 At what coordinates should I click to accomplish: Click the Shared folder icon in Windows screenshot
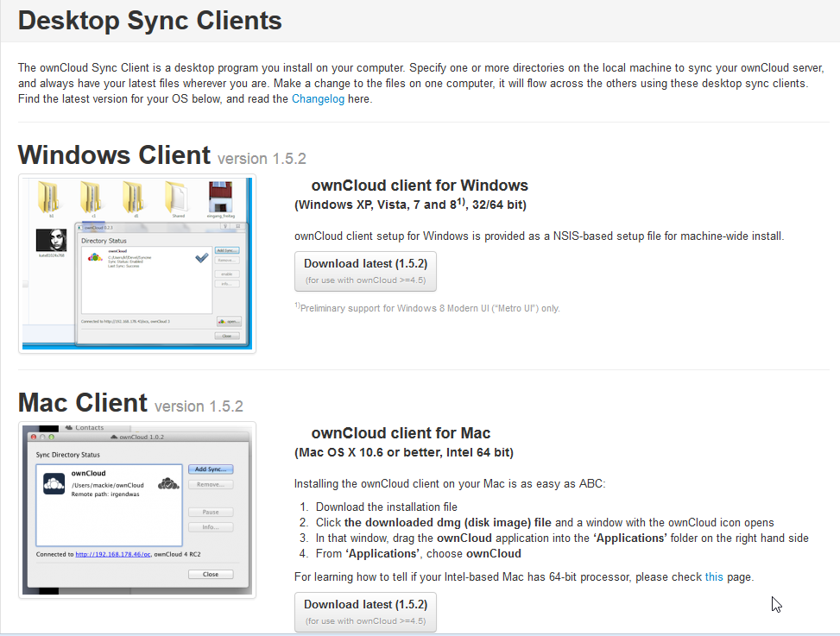point(178,198)
